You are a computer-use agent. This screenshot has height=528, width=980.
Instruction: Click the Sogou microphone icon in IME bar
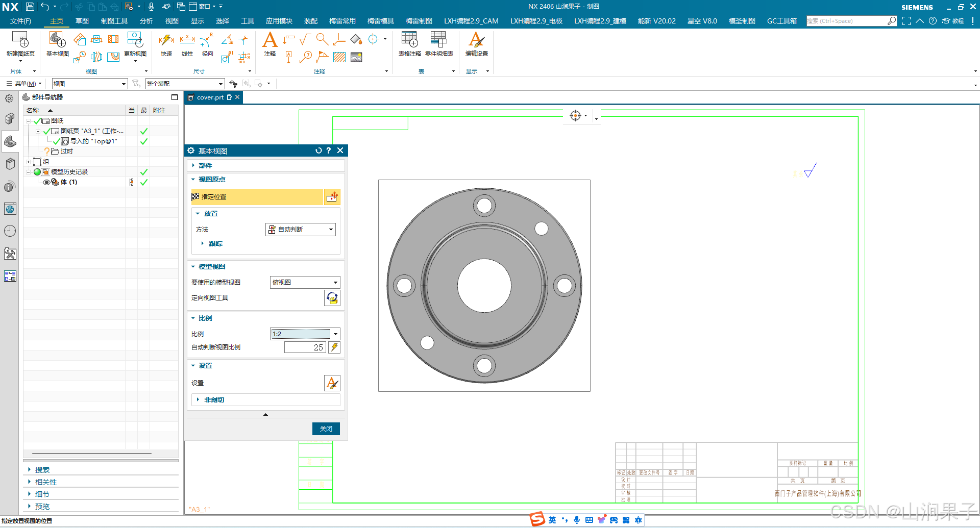click(x=577, y=520)
